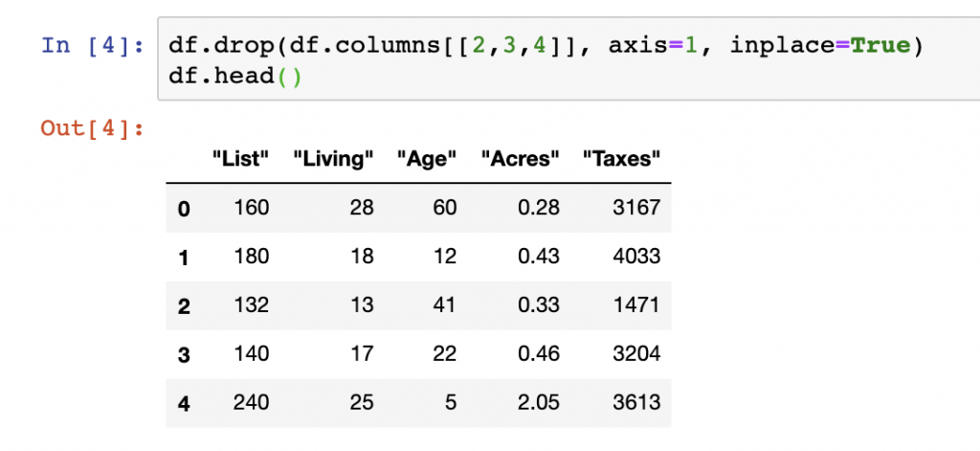The image size is (980, 451).
Task: Click the "Age" column header
Action: tap(427, 159)
